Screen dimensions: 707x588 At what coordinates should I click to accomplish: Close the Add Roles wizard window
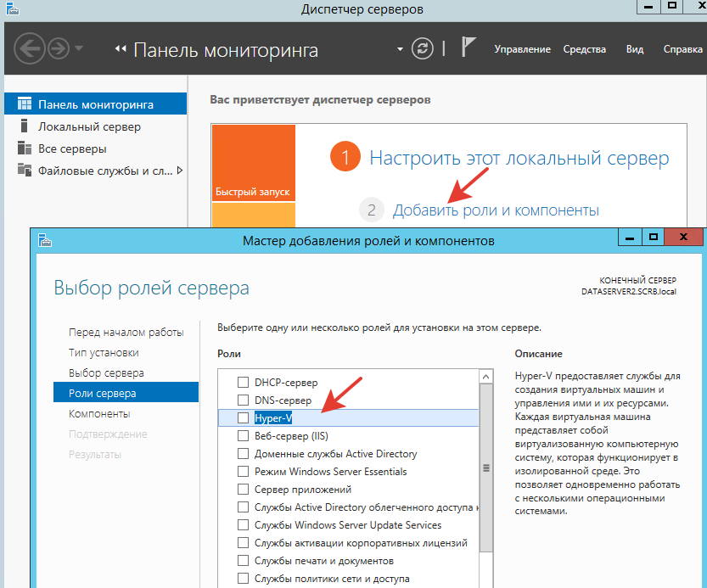pos(683,237)
